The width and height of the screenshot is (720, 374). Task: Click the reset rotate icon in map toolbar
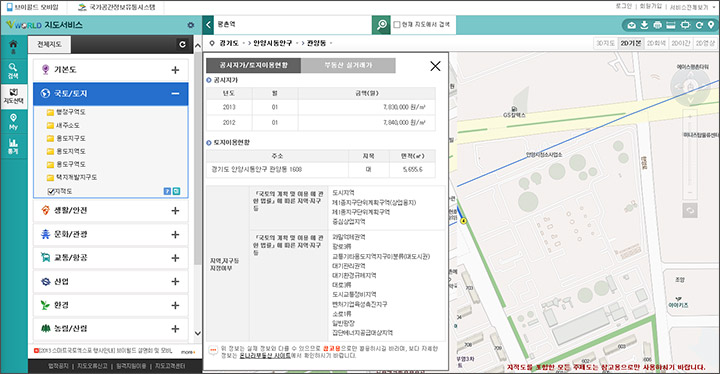click(699, 25)
